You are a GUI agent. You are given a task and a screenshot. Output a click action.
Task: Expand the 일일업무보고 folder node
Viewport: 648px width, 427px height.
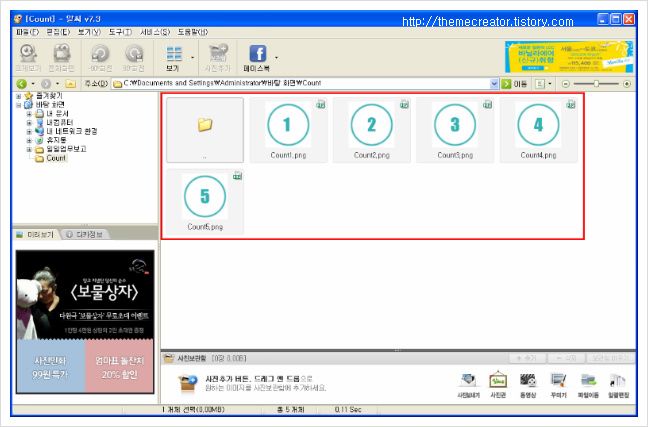[x=29, y=149]
